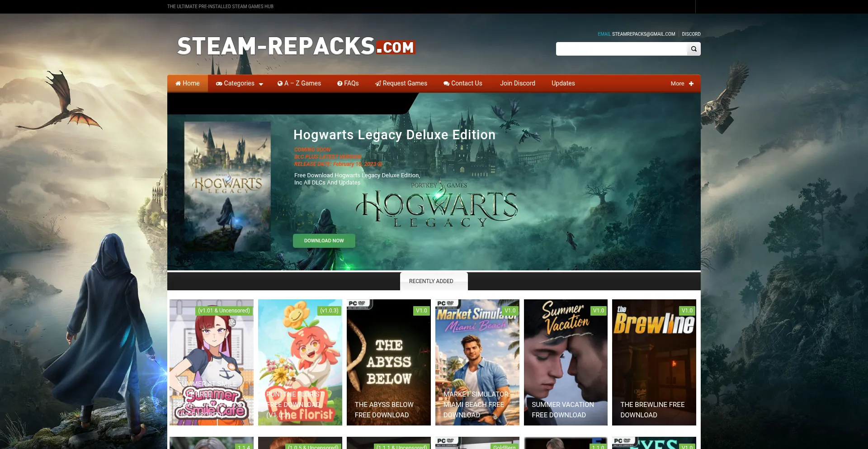The height and width of the screenshot is (449, 868).
Task: Open Summer at Smile Cafe game card
Action: [x=212, y=362]
